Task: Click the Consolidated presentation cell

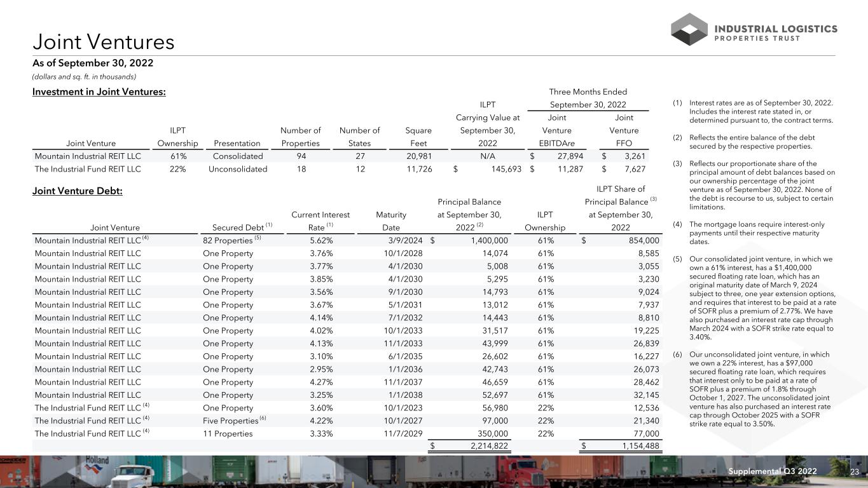Action: (238, 156)
